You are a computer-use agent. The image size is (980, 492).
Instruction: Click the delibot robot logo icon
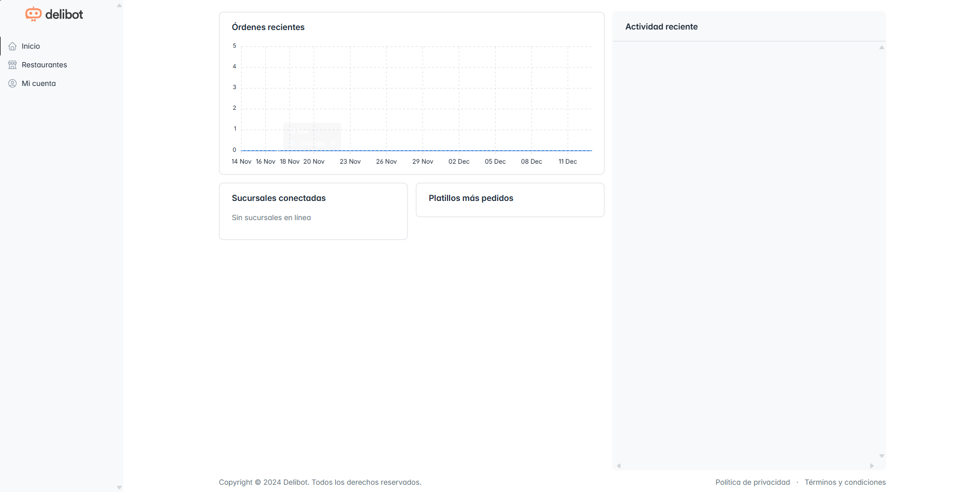[x=33, y=14]
